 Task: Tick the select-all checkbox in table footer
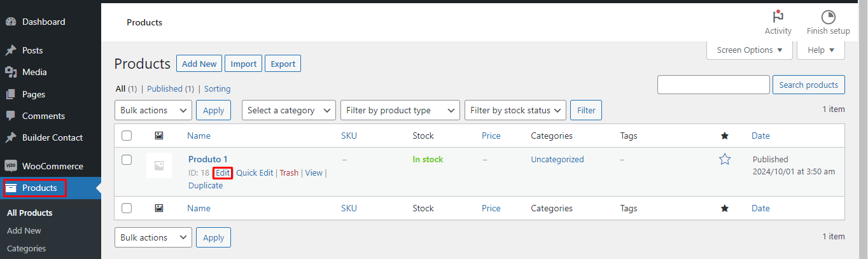pos(127,208)
